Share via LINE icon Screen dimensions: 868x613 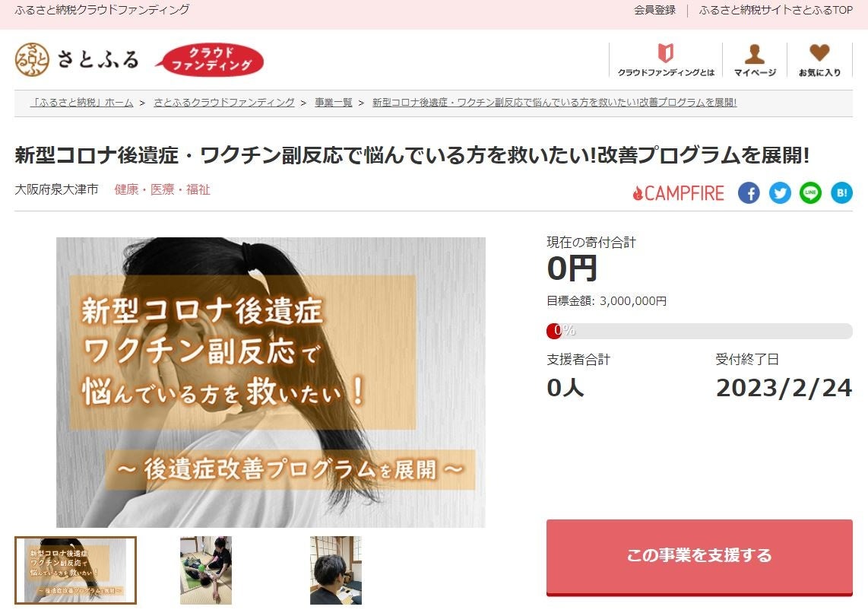coord(810,193)
